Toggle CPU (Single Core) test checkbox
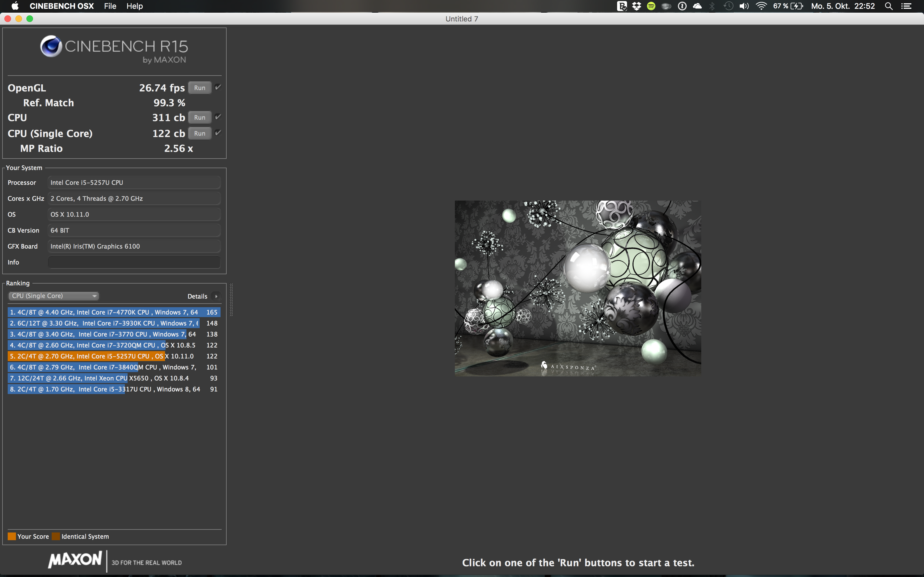Viewport: 924px width, 577px height. [218, 133]
